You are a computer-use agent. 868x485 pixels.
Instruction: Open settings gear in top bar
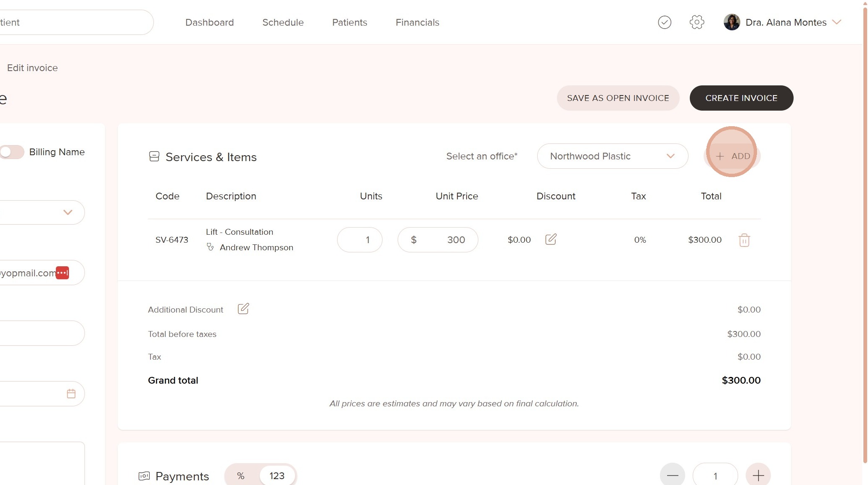pyautogui.click(x=697, y=22)
